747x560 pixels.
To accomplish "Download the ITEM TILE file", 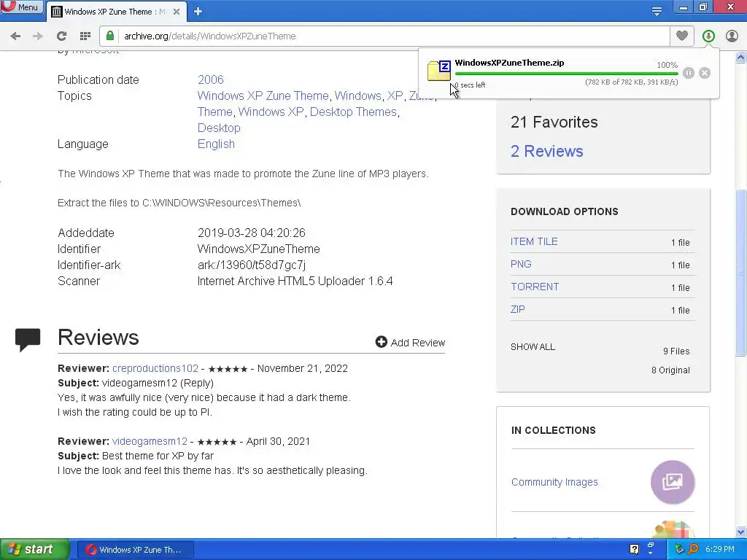I will click(x=533, y=241).
